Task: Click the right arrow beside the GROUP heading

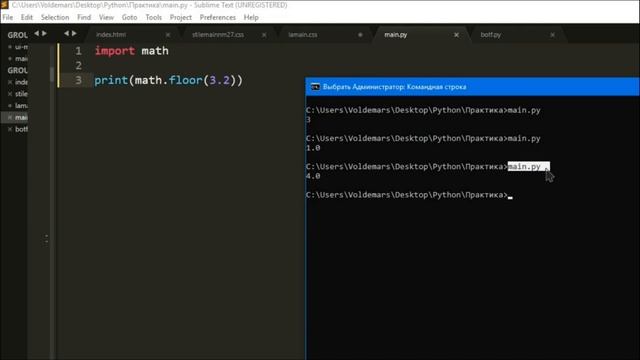Action: 44,33
